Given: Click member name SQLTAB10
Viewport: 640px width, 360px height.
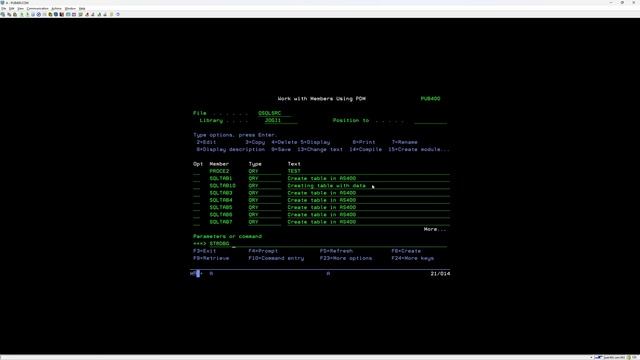Looking at the screenshot, I should coord(222,186).
